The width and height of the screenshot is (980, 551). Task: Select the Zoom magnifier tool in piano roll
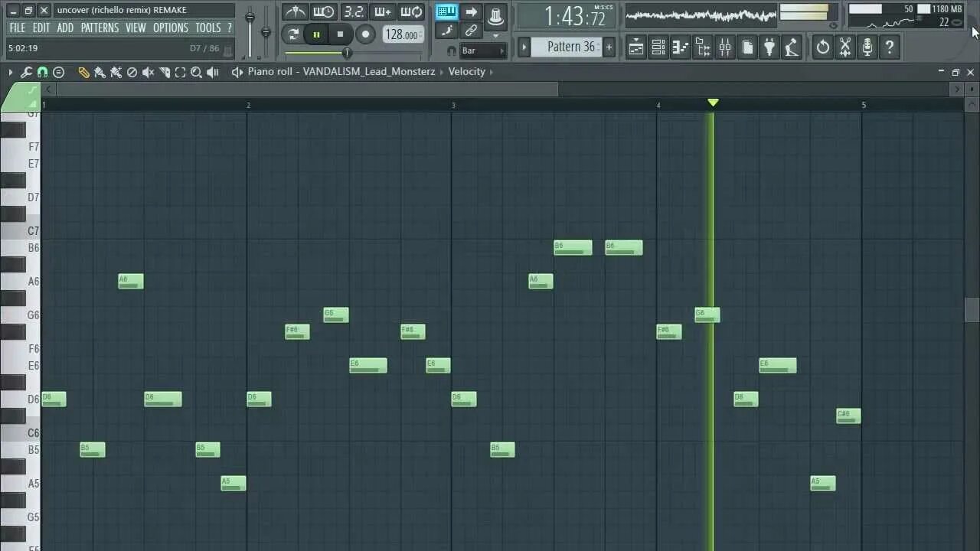pyautogui.click(x=196, y=72)
